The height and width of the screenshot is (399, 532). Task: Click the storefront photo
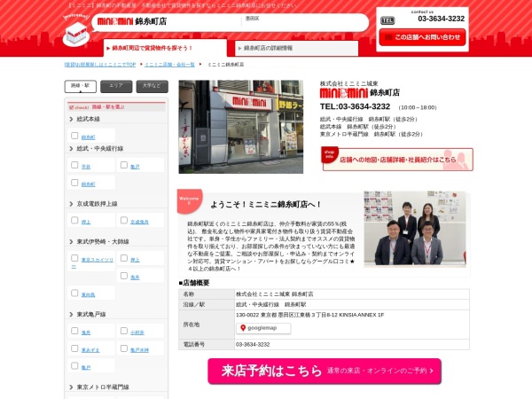[241, 127]
